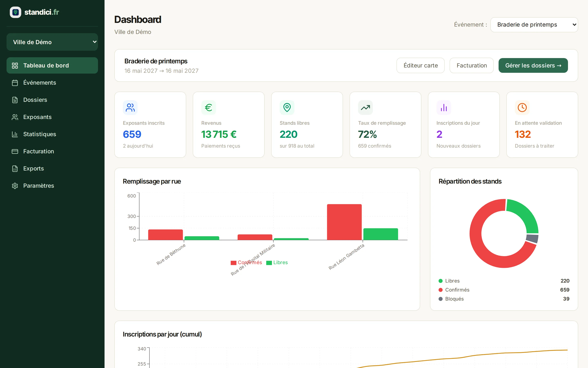The image size is (588, 368).
Task: Click the Rue de Béthune red bar
Action: pyautogui.click(x=165, y=235)
